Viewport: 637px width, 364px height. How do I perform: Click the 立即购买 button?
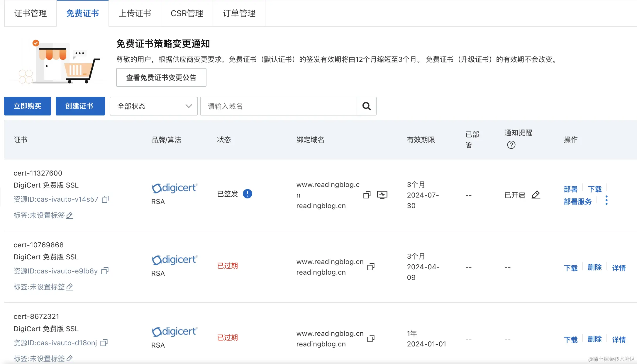pyautogui.click(x=28, y=106)
